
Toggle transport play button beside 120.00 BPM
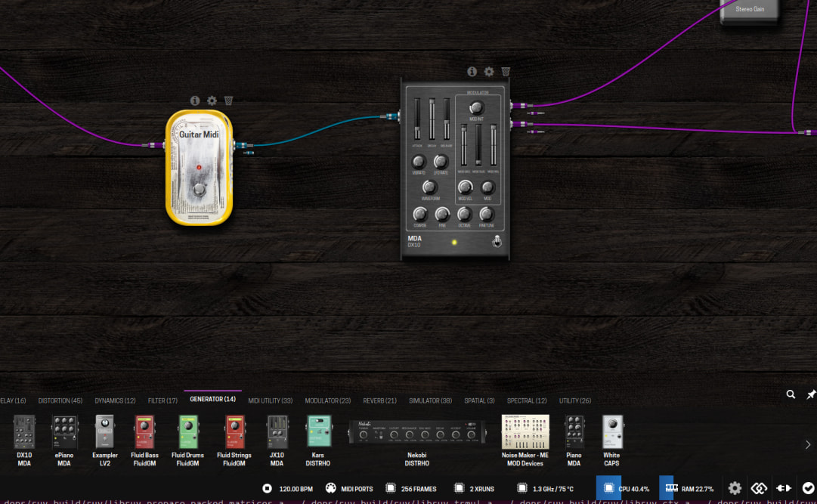pyautogui.click(x=267, y=488)
